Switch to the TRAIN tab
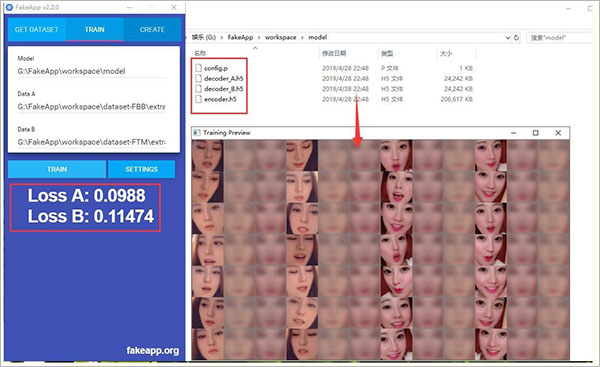The height and width of the screenshot is (367, 600). tap(95, 29)
